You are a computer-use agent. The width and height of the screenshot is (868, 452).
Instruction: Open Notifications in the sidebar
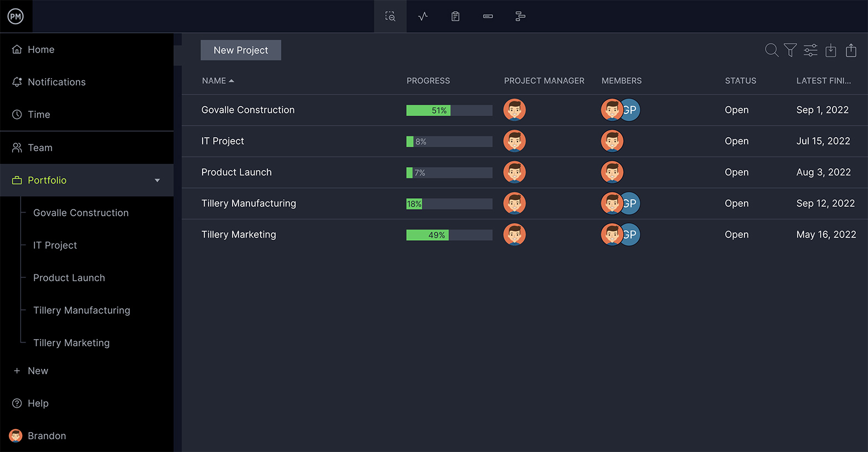(56, 82)
